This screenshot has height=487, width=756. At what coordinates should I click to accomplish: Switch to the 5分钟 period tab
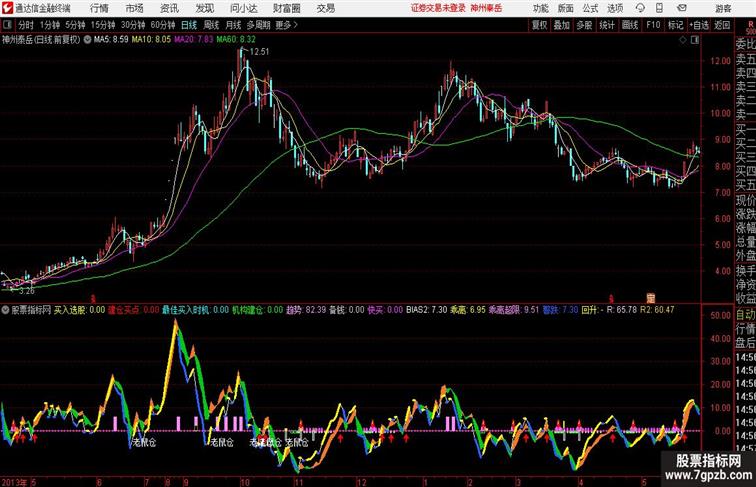point(75,25)
